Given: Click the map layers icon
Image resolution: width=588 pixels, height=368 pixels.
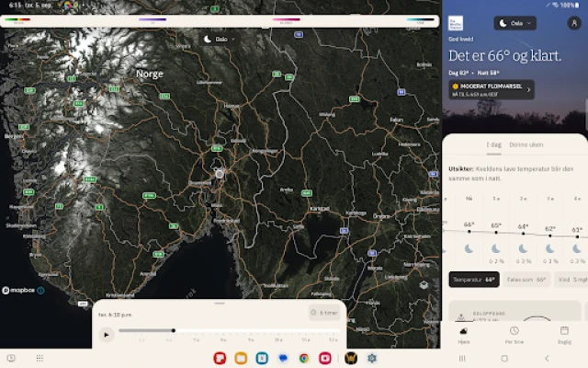Looking at the screenshot, I should click(x=424, y=285).
